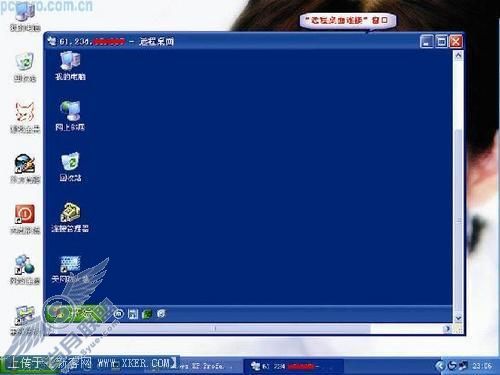
Task: Open the keyboard-shaped 关闭 shortcut in remote session
Action: (x=70, y=269)
